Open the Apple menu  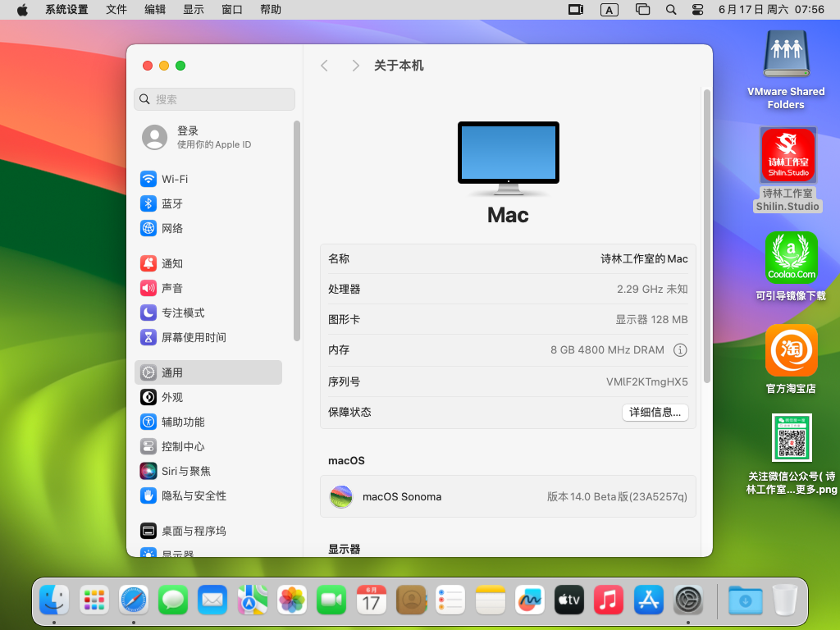tap(22, 10)
